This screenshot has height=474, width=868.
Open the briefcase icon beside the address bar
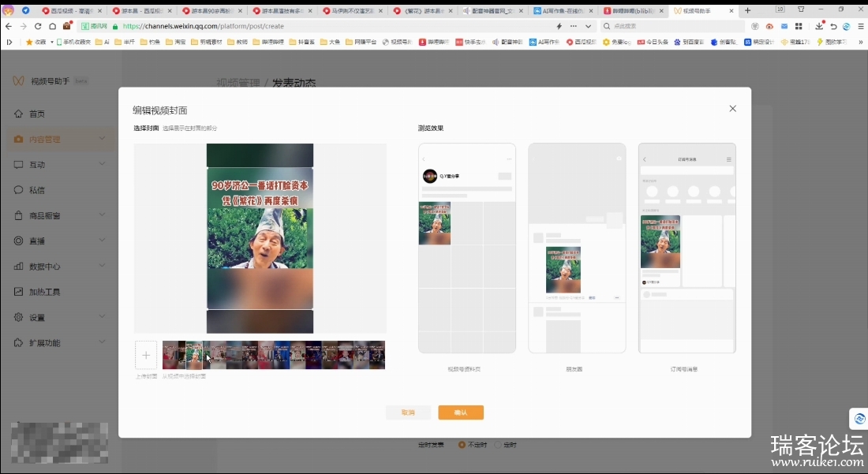[68, 25]
